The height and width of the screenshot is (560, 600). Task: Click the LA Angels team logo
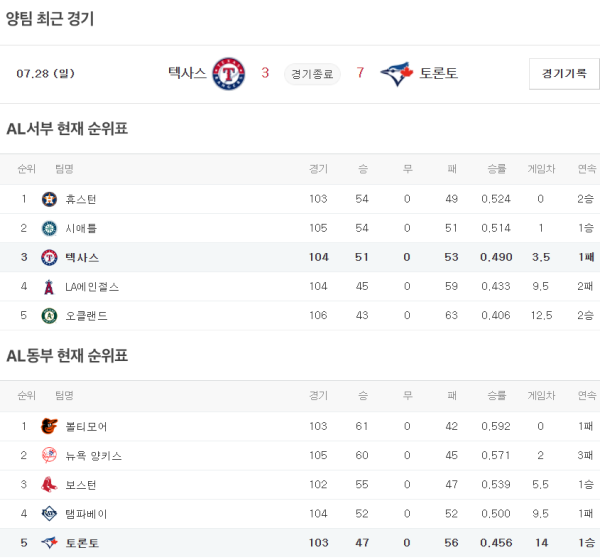point(49,287)
